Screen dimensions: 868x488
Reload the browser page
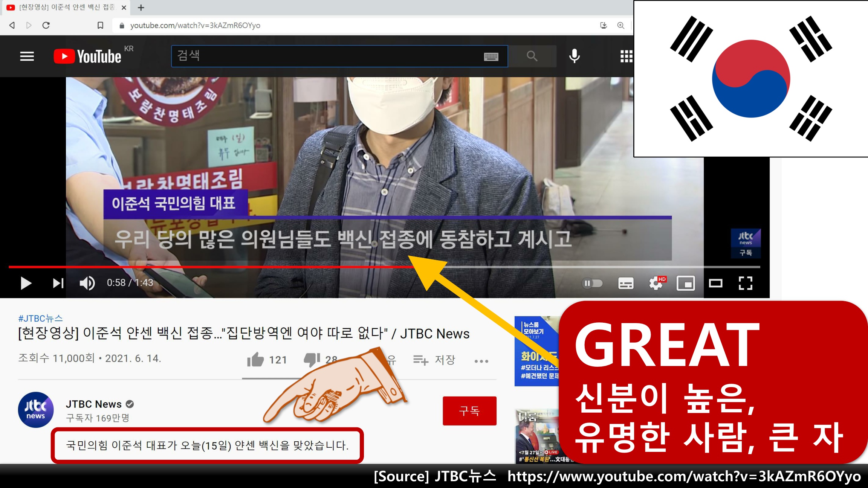(46, 25)
